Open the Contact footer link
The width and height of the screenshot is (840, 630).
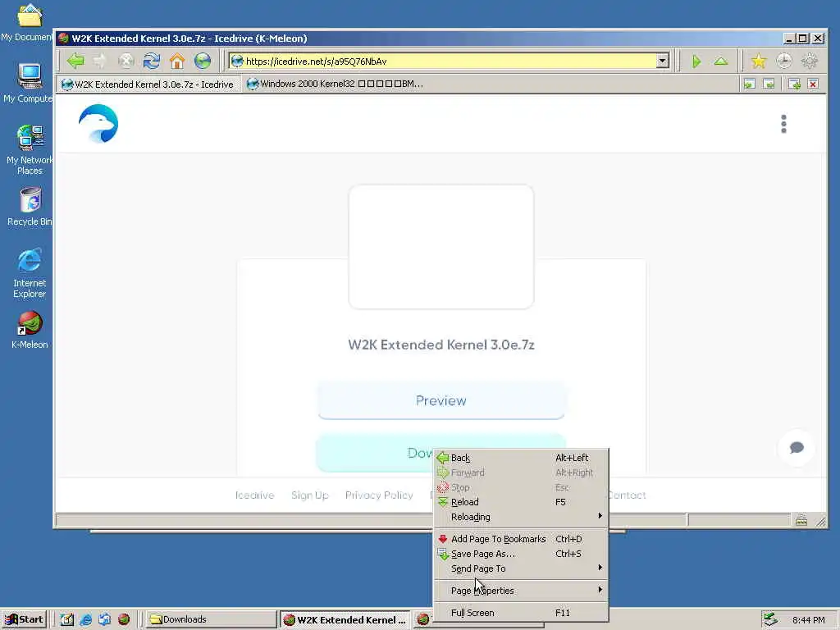click(x=628, y=495)
